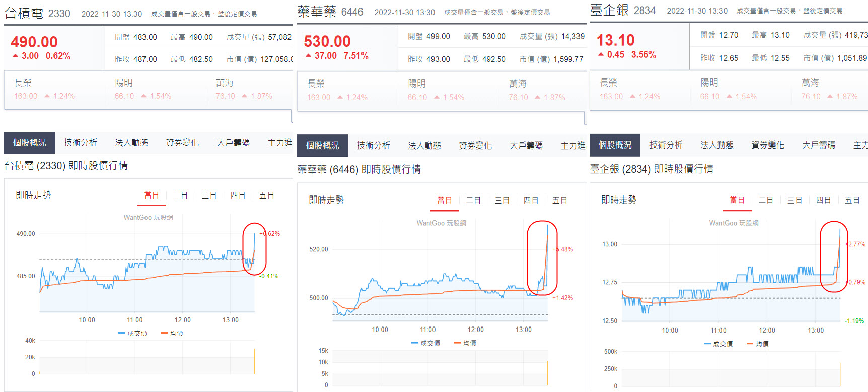Open 大戶籌碼 tab in 臺企銀 panel
This screenshot has height=392, width=868.
click(x=818, y=145)
